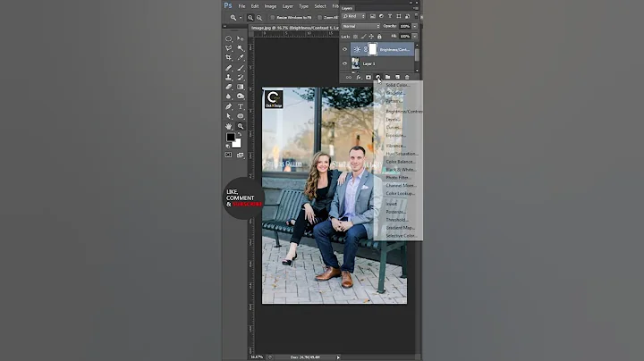Image resolution: width=644 pixels, height=361 pixels.
Task: Select the Crop tool
Action: [x=229, y=57]
